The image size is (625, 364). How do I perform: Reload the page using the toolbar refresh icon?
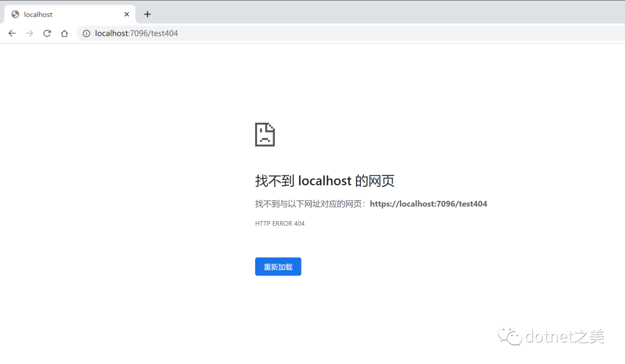pyautogui.click(x=47, y=34)
